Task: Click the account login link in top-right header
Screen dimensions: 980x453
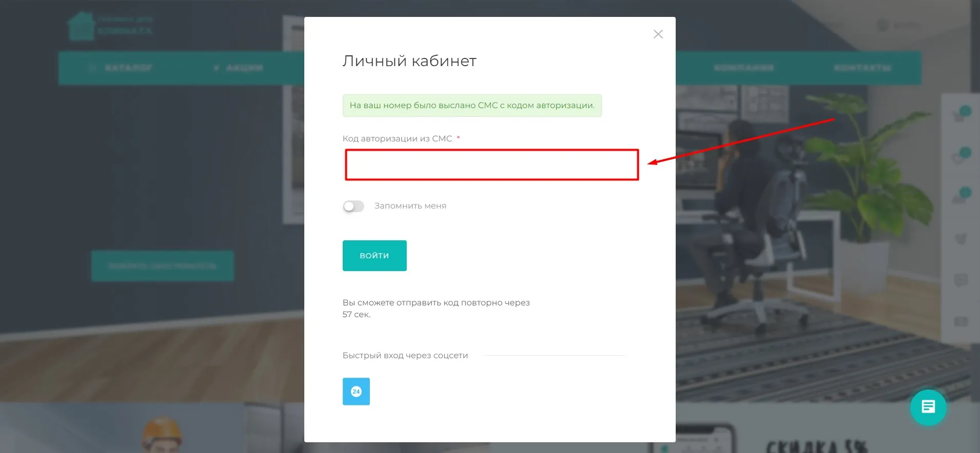Action: (900, 25)
